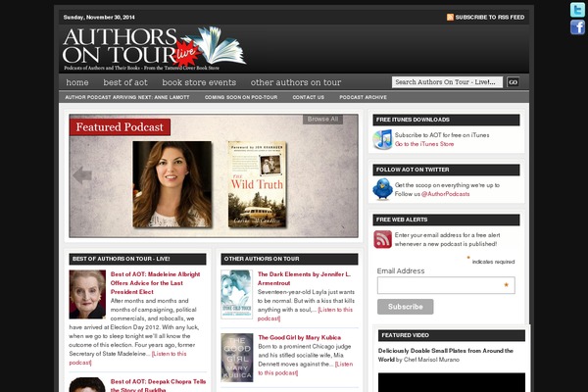Open The Good Girl book cover thumbnail
The height and width of the screenshot is (392, 588).
tap(236, 358)
